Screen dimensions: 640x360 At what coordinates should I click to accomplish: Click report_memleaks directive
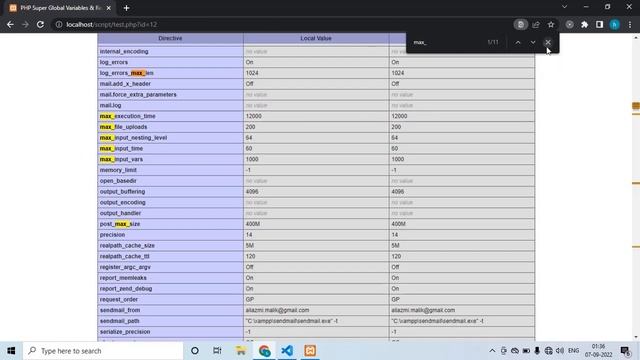[x=123, y=278]
